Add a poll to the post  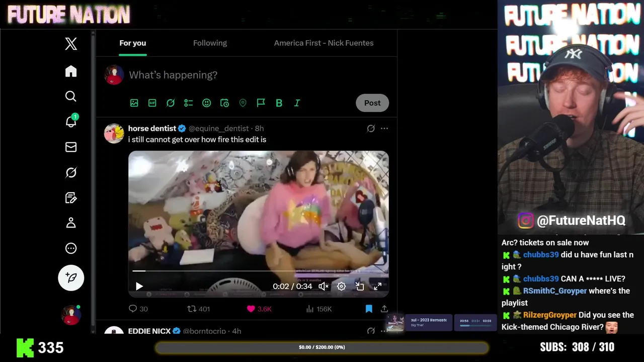coord(189,103)
